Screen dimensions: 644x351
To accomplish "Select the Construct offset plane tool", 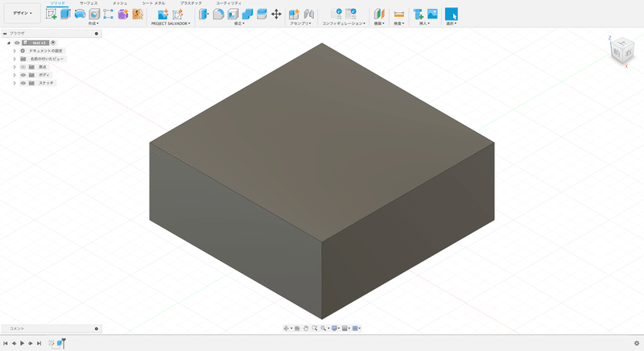I will [379, 14].
